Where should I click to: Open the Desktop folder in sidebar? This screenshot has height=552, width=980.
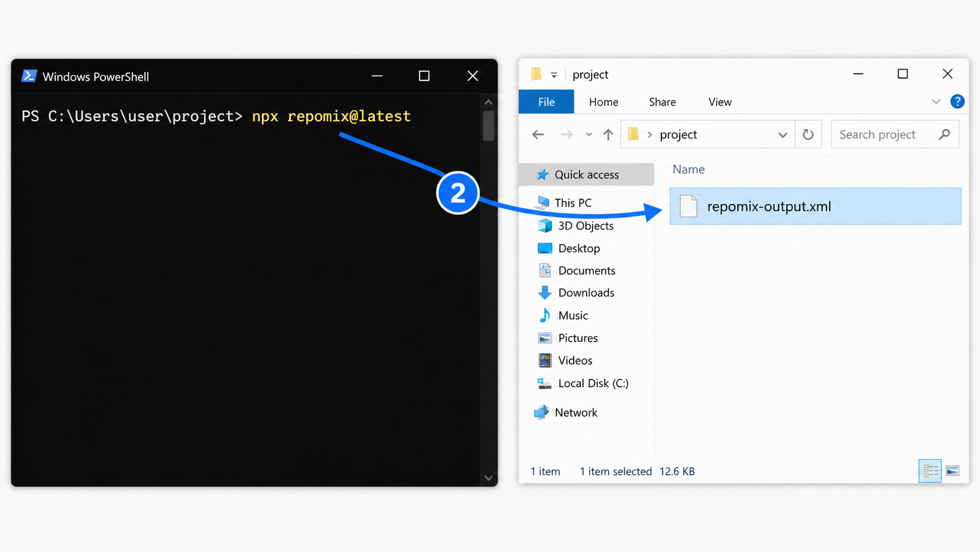pyautogui.click(x=579, y=249)
